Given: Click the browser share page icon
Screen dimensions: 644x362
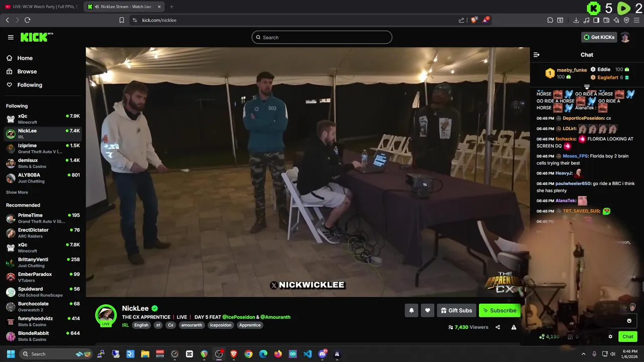Looking at the screenshot, I should coord(461,20).
